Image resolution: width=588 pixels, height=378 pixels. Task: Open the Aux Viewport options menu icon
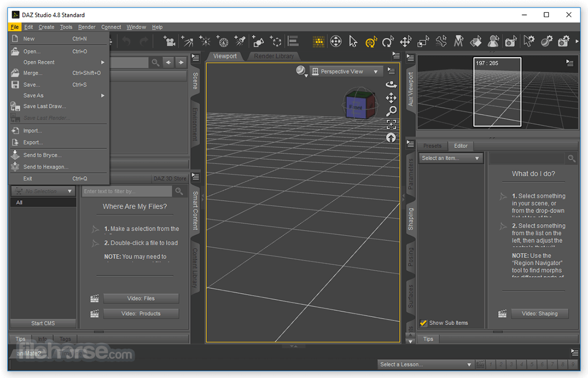click(570, 63)
